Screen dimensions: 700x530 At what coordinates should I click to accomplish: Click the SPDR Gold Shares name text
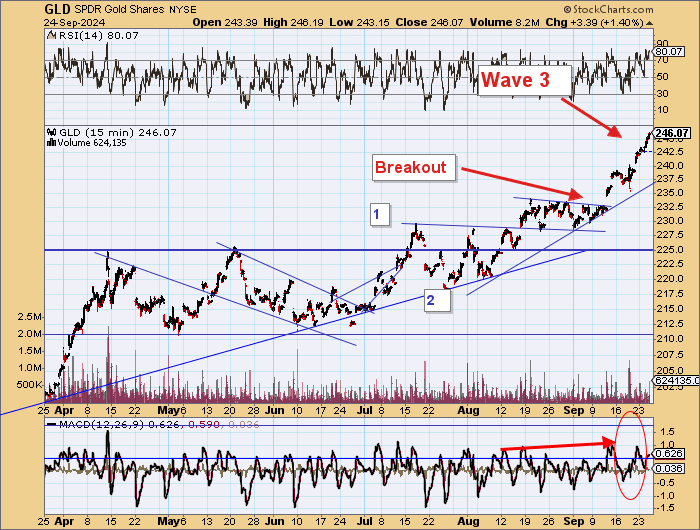tap(120, 9)
